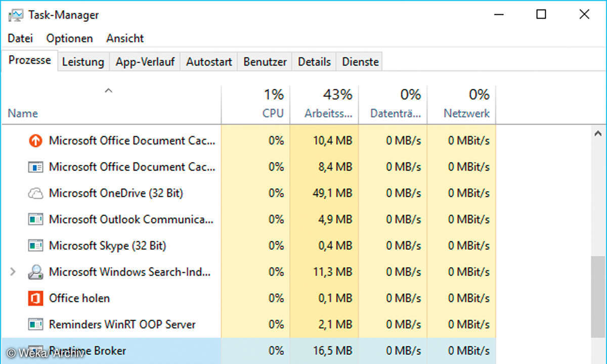Click the 0,1 MB memory value
This screenshot has width=607, height=364.
point(336,298)
